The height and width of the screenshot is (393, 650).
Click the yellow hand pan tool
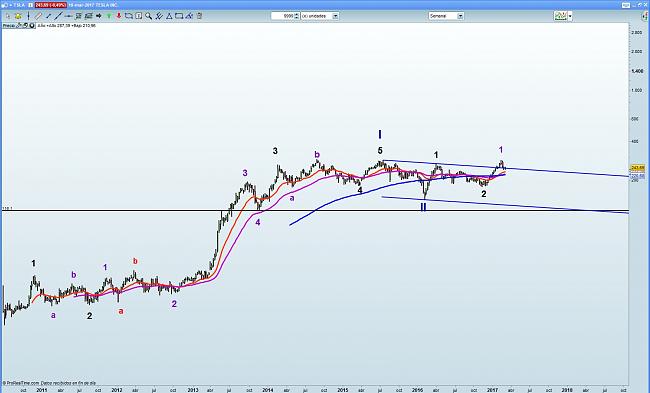point(18,16)
